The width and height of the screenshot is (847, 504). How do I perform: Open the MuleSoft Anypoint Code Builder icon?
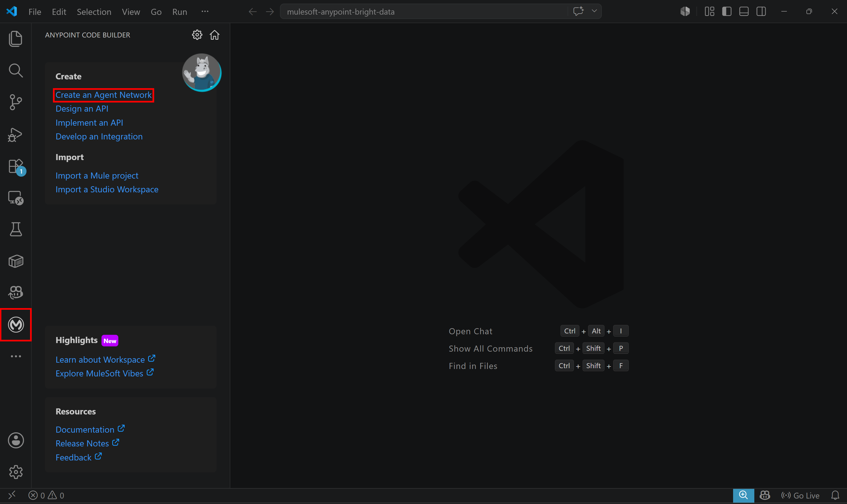(16, 324)
